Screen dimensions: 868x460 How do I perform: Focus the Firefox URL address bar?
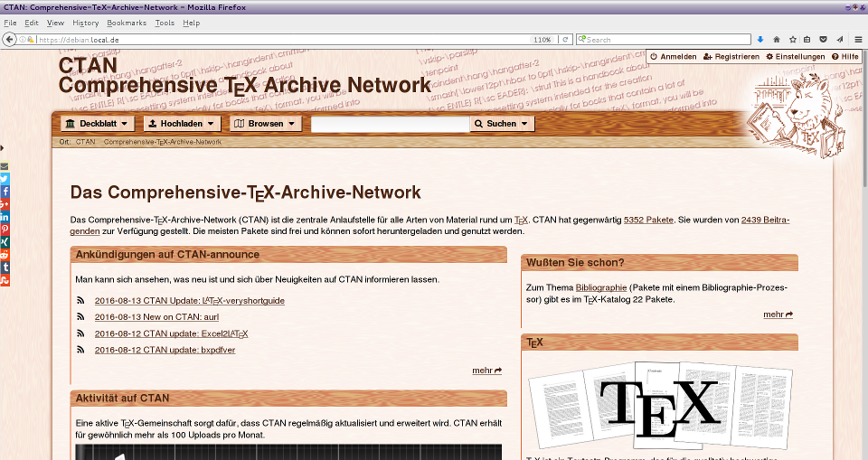pos(282,39)
